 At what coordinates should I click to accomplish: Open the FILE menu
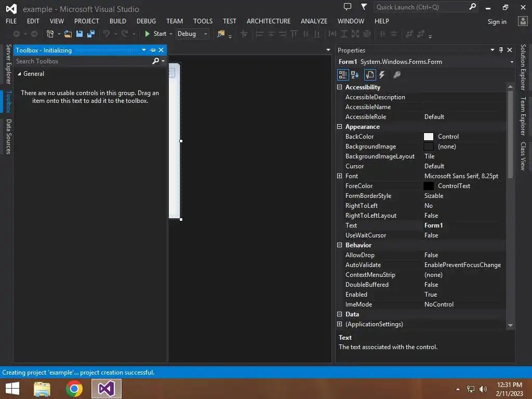pos(11,21)
